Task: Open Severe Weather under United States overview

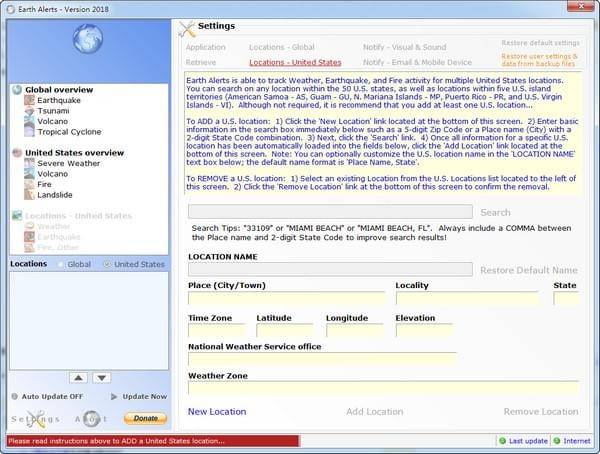Action: tap(68, 163)
